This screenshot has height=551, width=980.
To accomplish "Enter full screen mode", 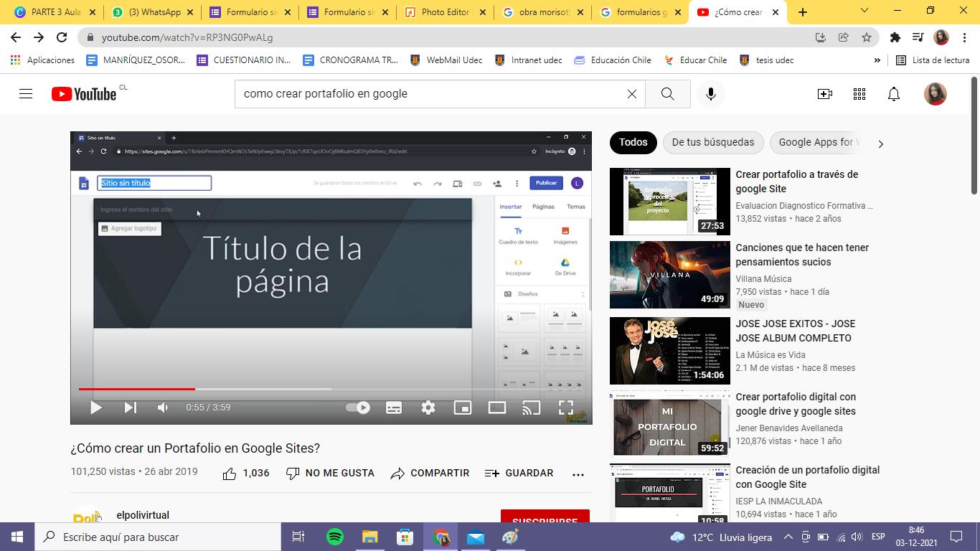I will [x=566, y=408].
